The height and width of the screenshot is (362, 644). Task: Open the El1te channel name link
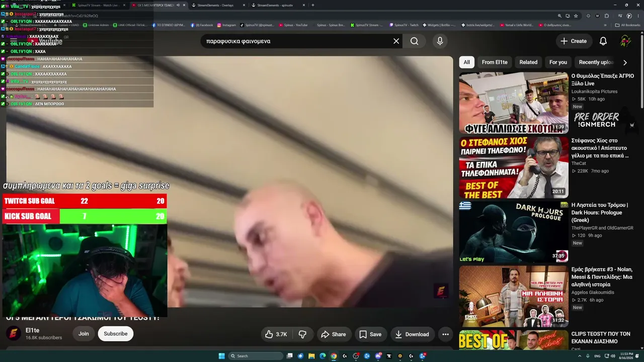click(x=32, y=330)
